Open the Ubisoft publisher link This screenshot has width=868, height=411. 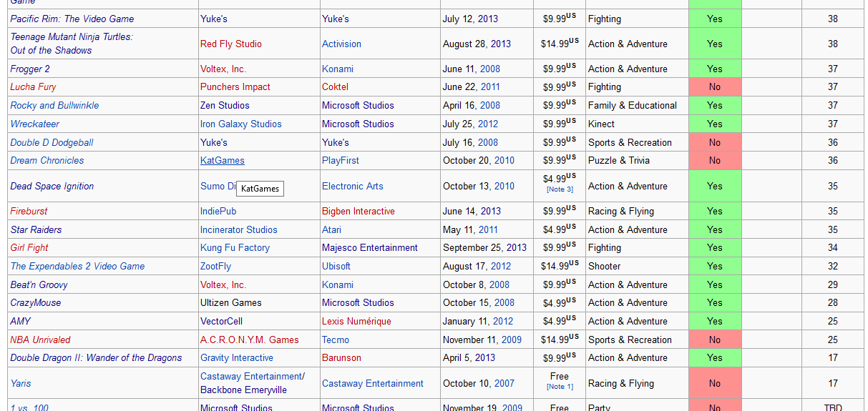(336, 266)
